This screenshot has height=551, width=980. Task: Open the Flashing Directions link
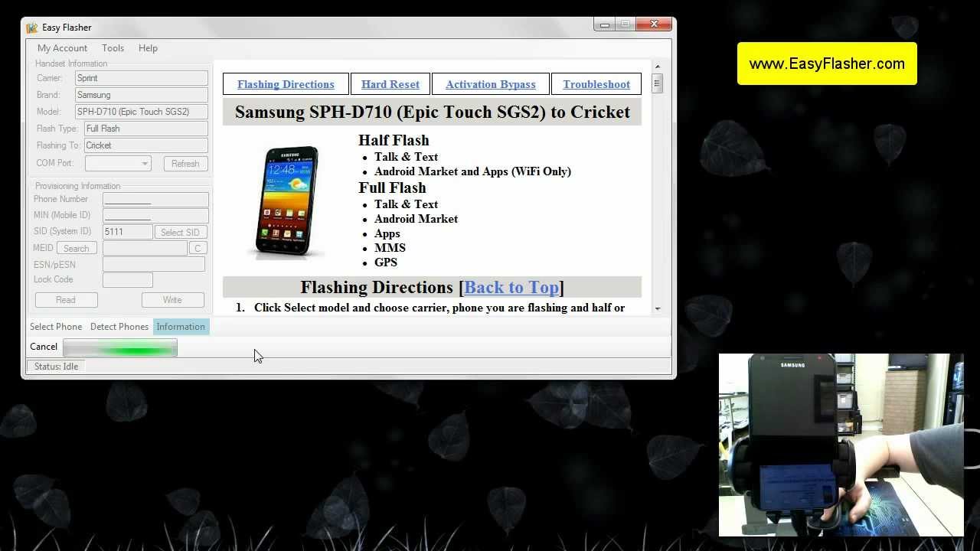coord(286,84)
